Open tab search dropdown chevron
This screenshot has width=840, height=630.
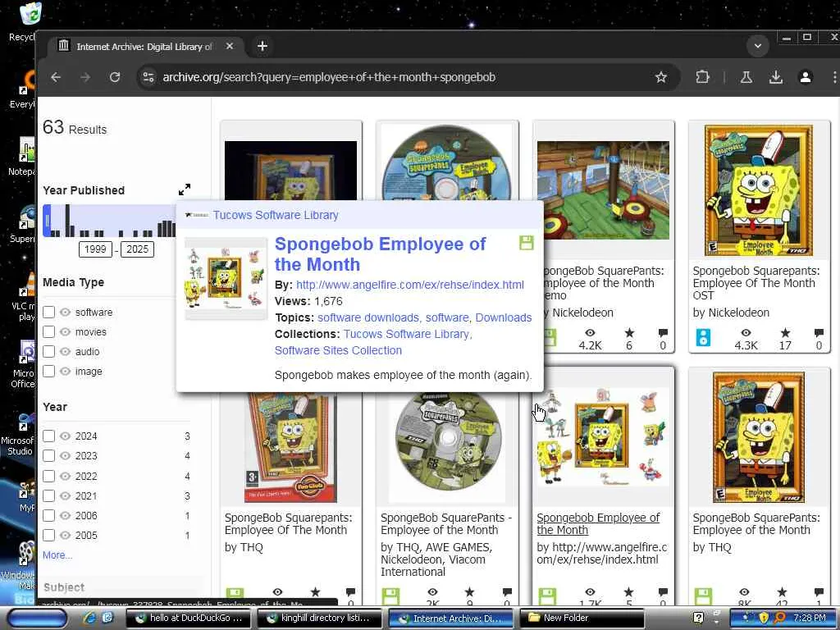pyautogui.click(x=757, y=46)
